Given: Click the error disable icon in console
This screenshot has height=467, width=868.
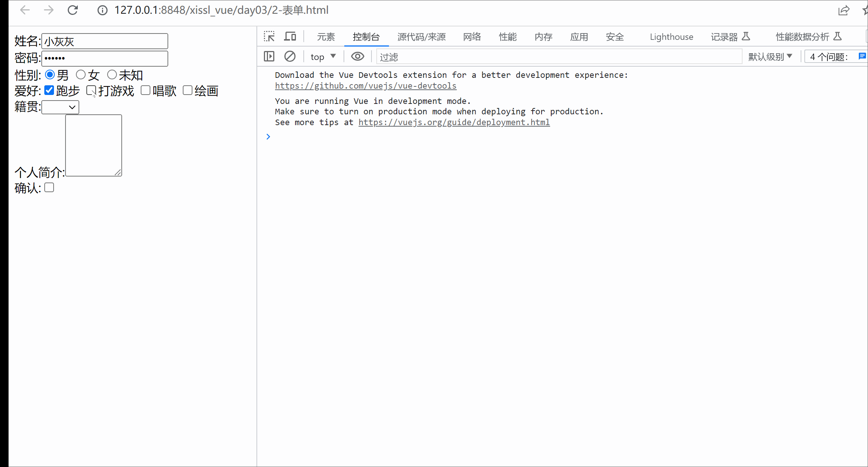Looking at the screenshot, I should [x=290, y=56].
